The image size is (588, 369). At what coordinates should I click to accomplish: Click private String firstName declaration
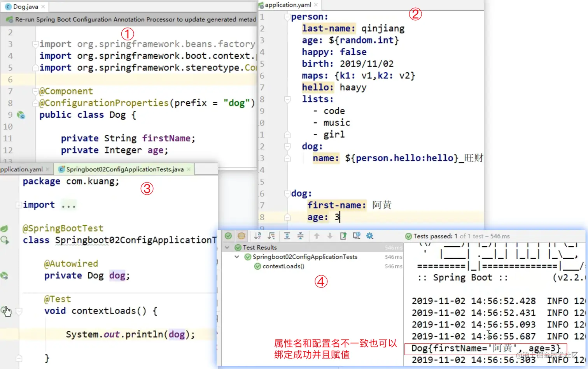[x=128, y=138]
